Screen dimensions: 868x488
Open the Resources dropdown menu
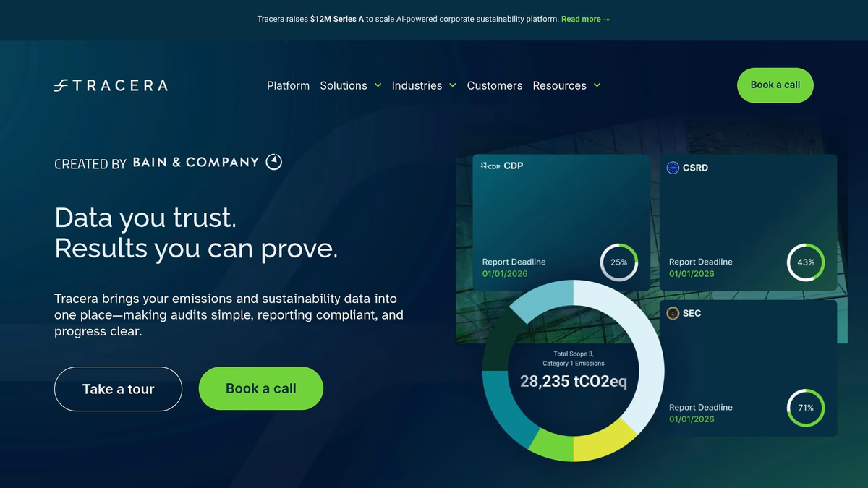point(566,85)
